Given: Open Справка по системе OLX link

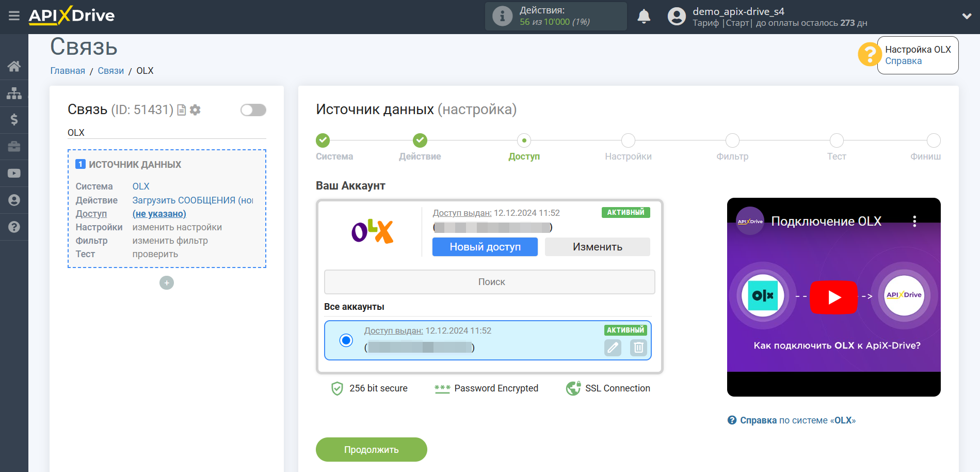Looking at the screenshot, I should pyautogui.click(x=797, y=420).
